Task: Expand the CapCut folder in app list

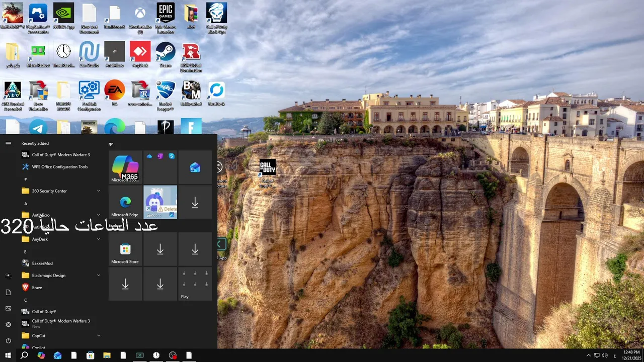Action: tap(60, 336)
